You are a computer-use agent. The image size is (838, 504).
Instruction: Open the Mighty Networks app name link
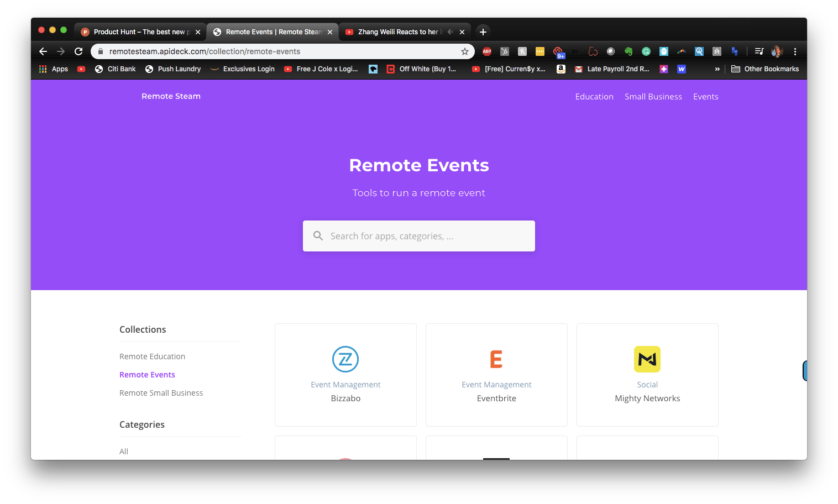tap(647, 398)
